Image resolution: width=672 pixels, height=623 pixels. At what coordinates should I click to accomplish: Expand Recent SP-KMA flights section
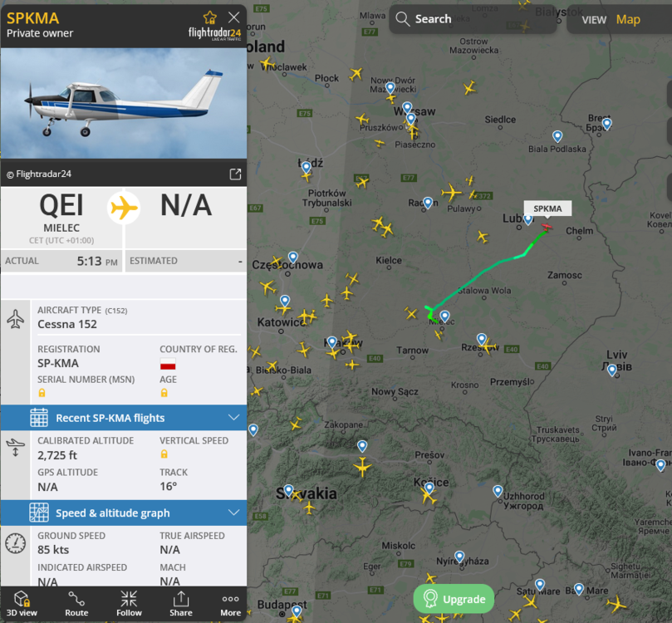(124, 418)
